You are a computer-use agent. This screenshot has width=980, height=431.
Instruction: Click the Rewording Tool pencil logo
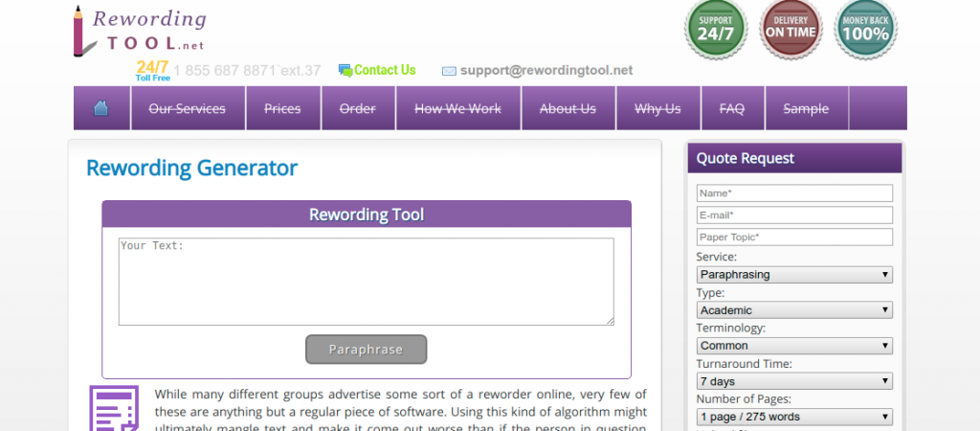tap(140, 31)
